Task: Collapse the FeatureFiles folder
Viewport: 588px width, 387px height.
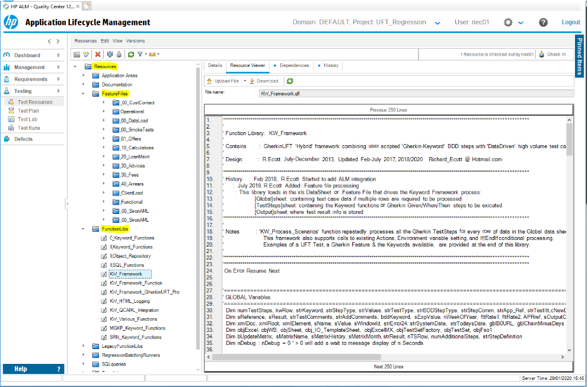Action: pyautogui.click(x=84, y=94)
